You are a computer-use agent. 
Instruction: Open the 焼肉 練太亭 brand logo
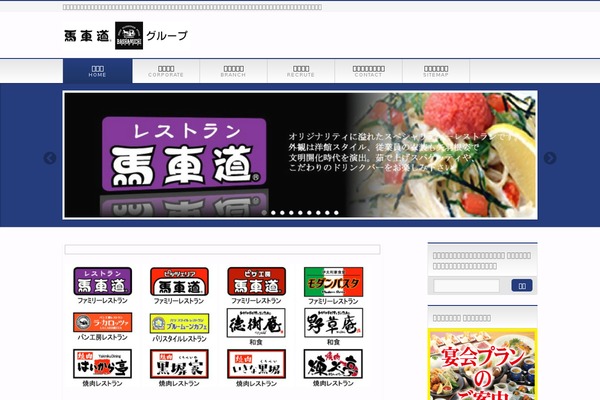click(x=333, y=364)
